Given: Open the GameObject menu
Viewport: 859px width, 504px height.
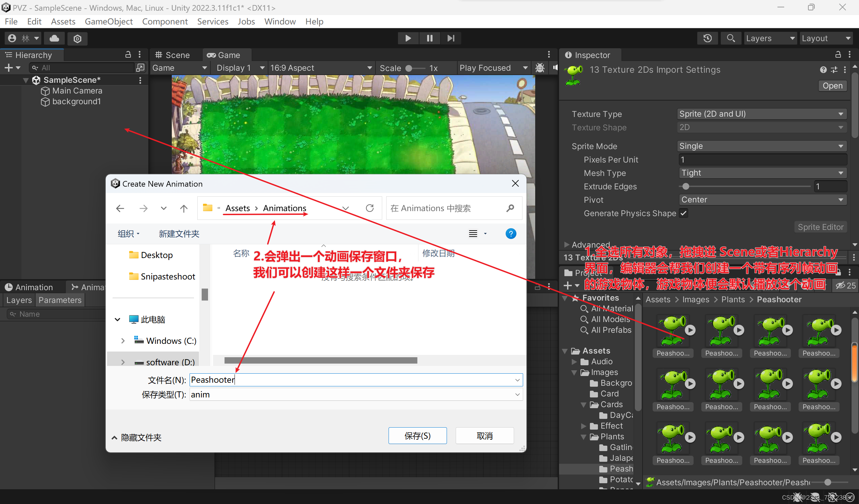Looking at the screenshot, I should point(108,21).
